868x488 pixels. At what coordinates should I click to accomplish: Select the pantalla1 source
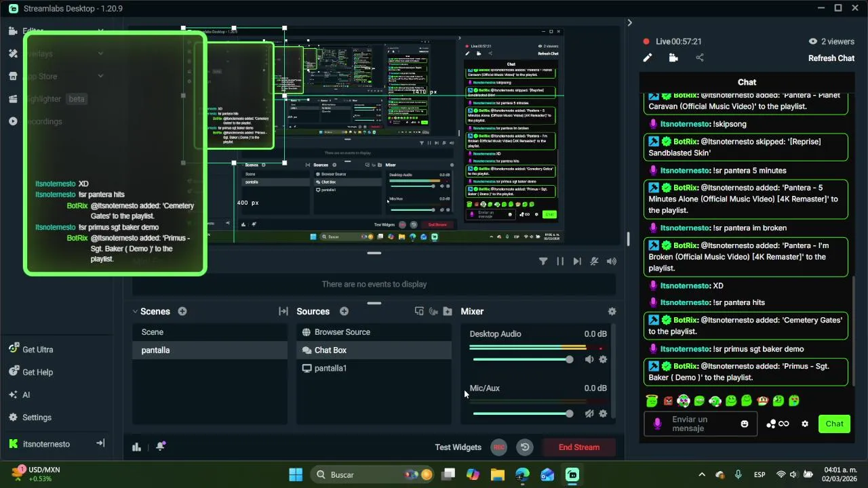point(374,368)
